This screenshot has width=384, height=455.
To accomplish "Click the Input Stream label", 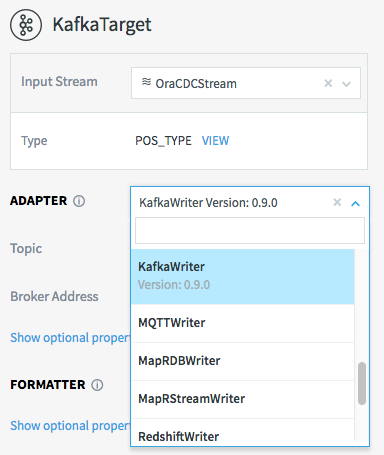I will 59,82.
